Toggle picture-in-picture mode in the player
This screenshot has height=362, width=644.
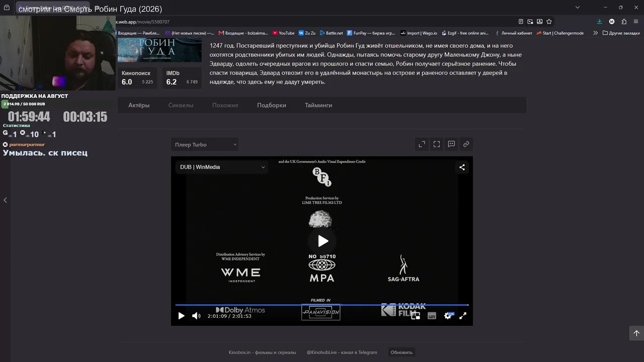tap(416, 316)
